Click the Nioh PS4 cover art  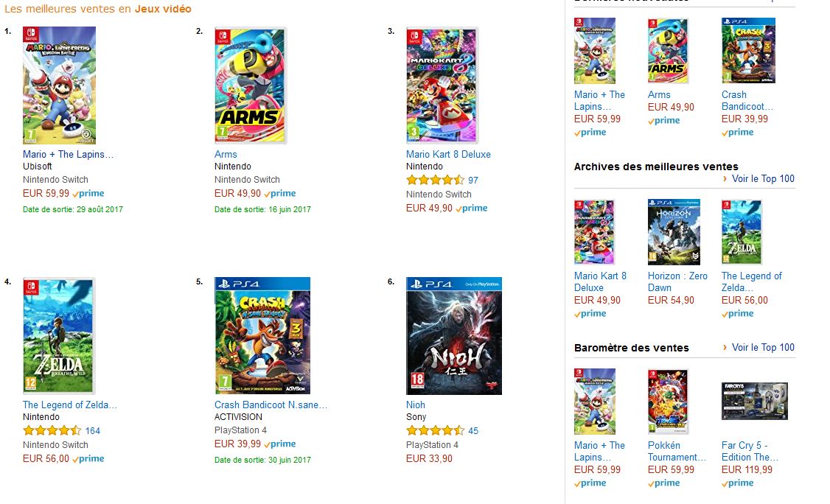(x=454, y=335)
